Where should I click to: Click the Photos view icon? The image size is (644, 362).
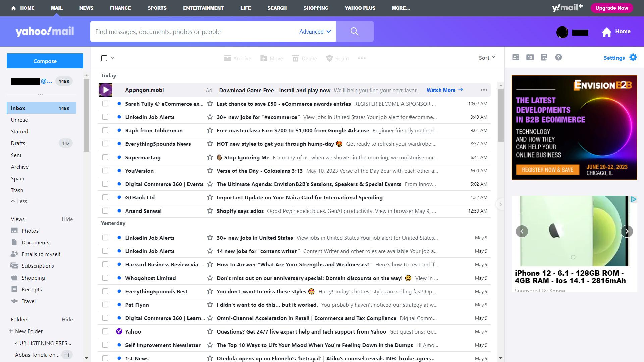(x=14, y=231)
